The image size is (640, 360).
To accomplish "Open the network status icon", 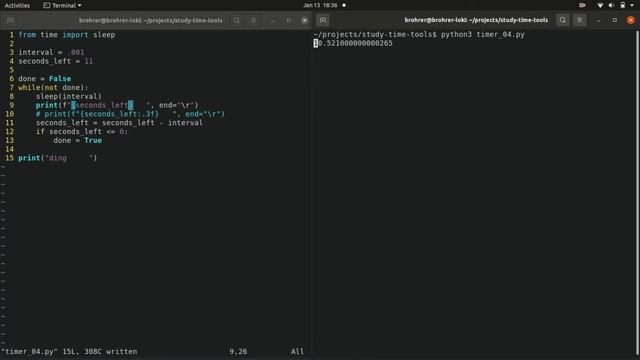I will [x=600, y=5].
